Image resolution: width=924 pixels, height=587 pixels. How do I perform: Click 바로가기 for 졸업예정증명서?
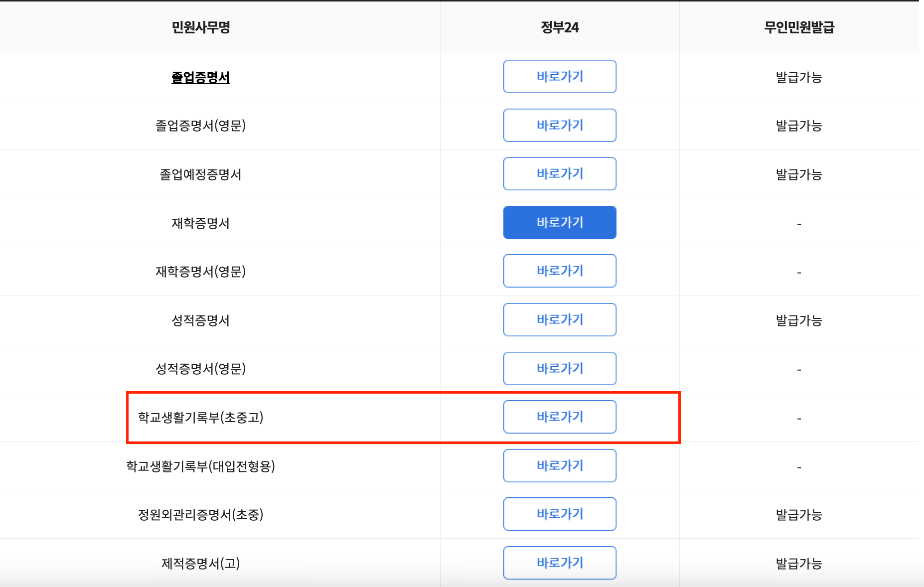560,173
